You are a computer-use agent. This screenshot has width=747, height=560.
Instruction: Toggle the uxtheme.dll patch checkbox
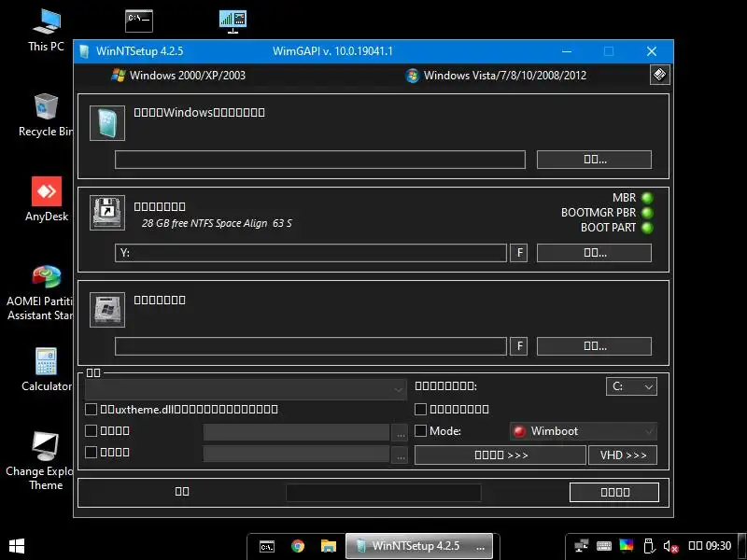(x=91, y=409)
